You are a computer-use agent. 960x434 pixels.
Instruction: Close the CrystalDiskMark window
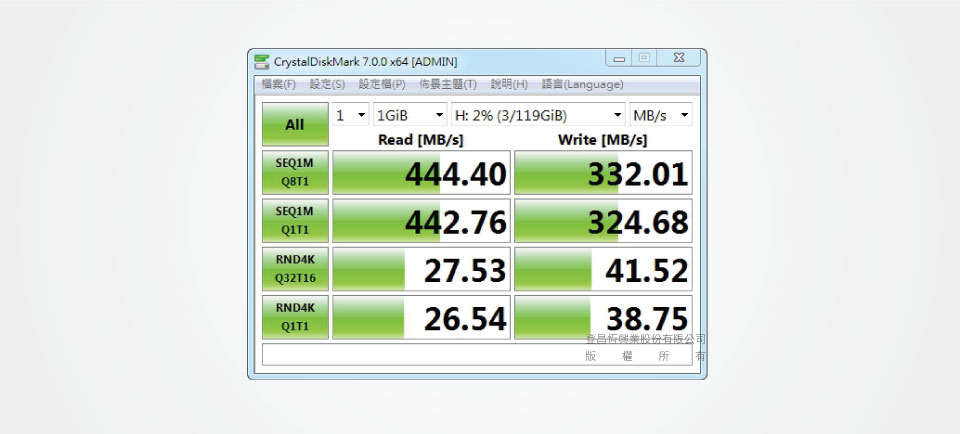(x=678, y=58)
